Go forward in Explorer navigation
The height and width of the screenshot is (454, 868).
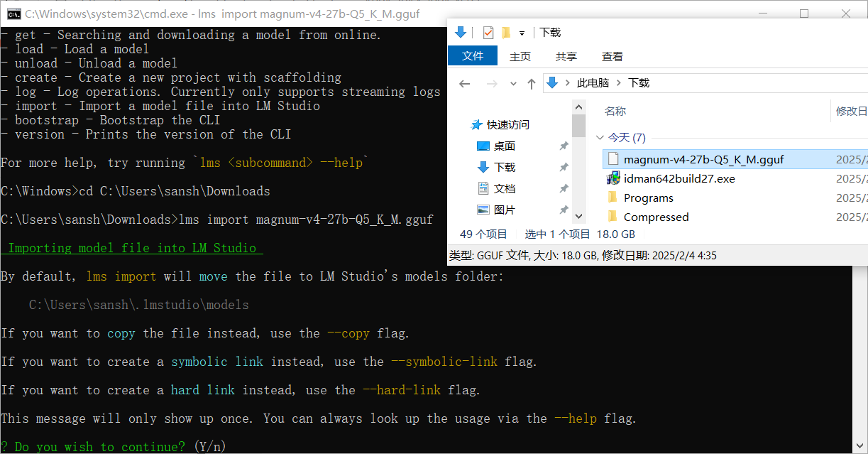point(492,83)
